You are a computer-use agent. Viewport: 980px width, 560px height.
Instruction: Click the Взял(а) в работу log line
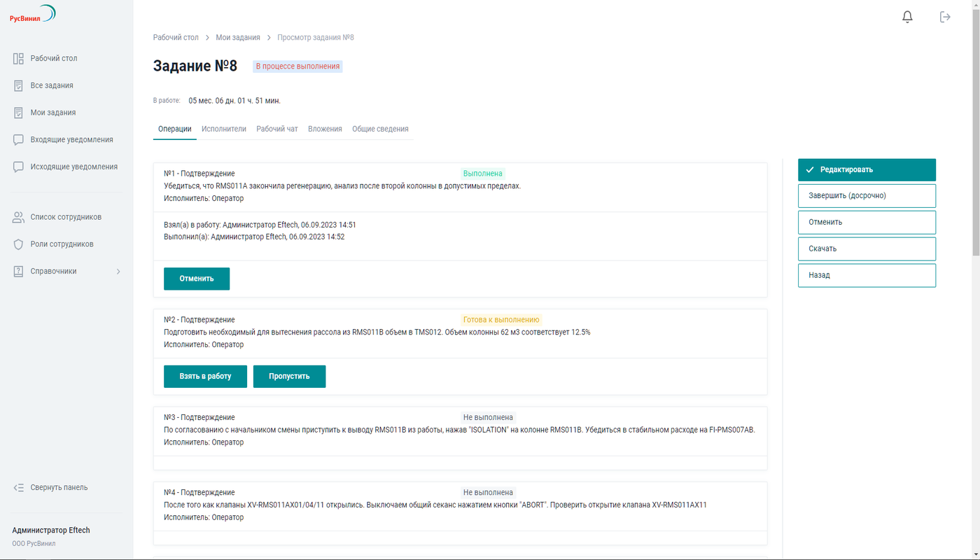[260, 225]
